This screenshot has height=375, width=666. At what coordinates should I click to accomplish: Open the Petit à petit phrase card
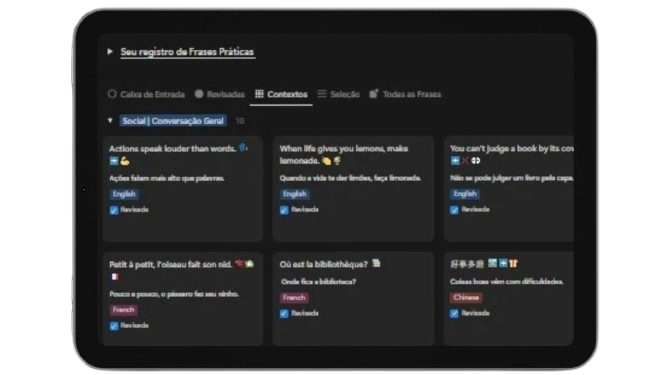point(183,298)
